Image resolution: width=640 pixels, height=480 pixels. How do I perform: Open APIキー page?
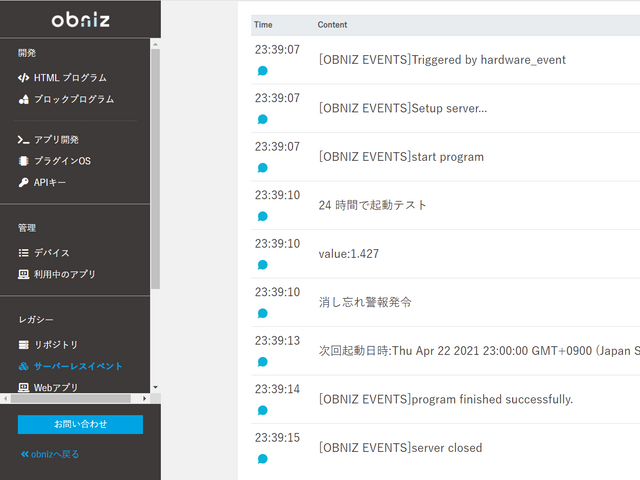[x=49, y=182]
